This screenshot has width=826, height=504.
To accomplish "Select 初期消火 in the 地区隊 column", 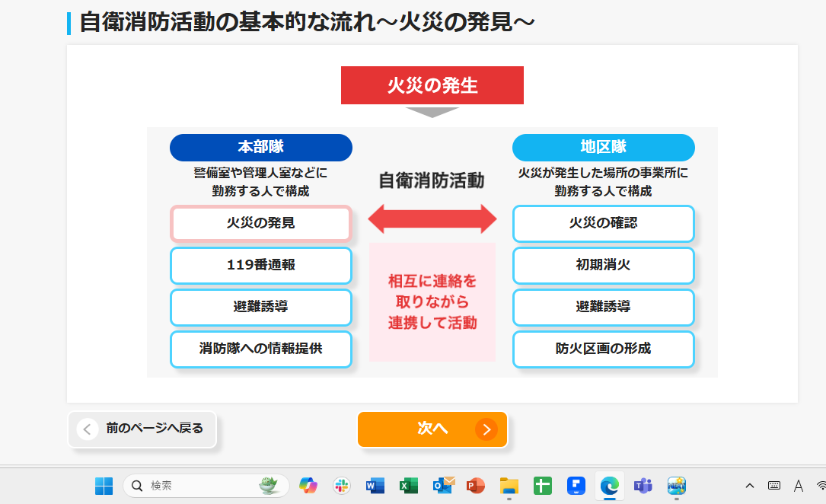I will coord(603,266).
